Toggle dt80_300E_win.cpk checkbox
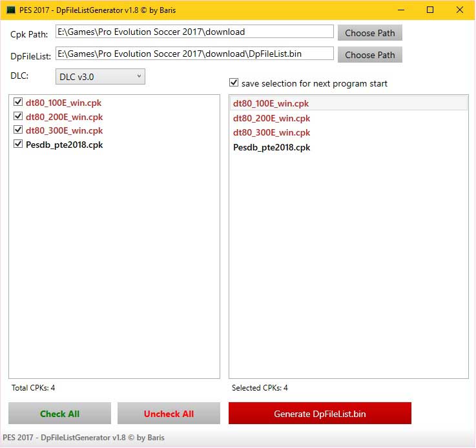The height and width of the screenshot is (448, 476). (18, 130)
